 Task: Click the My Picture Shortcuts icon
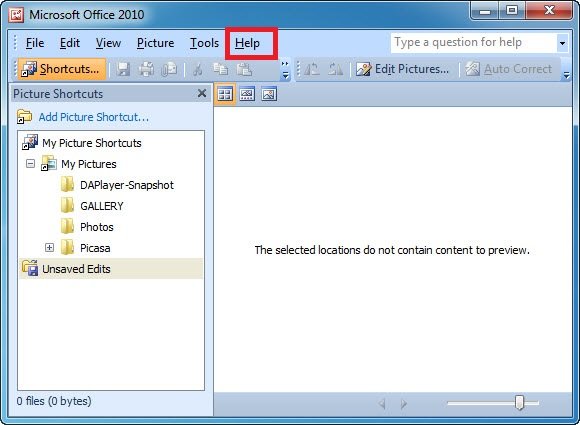30,142
